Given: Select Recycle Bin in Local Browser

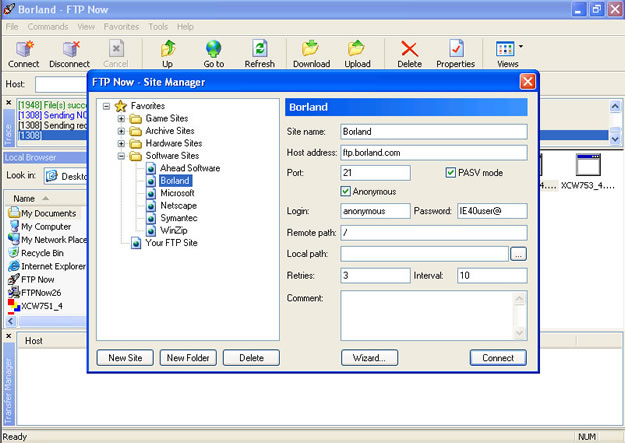Looking at the screenshot, I should tap(42, 253).
